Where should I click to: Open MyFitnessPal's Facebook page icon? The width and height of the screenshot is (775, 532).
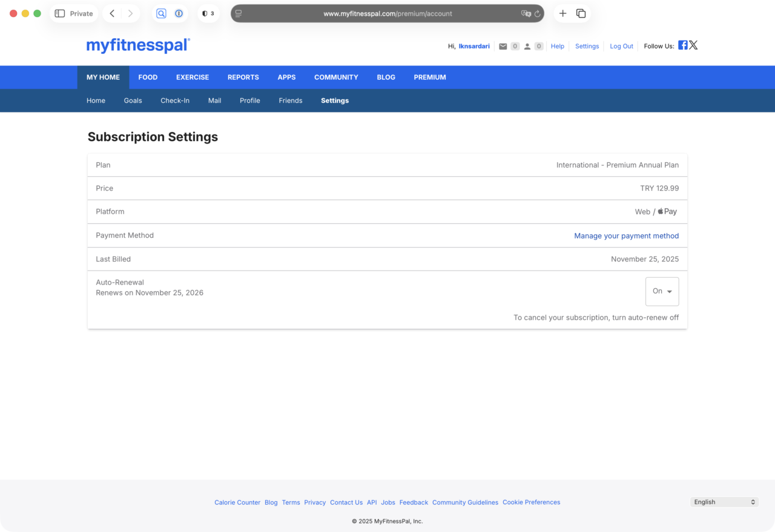pos(682,45)
